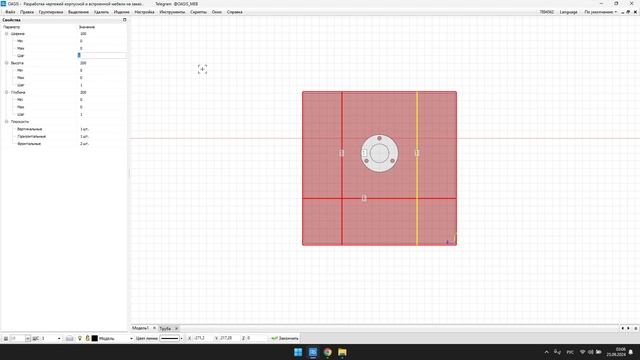Switch to the Труба tab
Image resolution: width=640 pixels, height=360 pixels.
165,328
